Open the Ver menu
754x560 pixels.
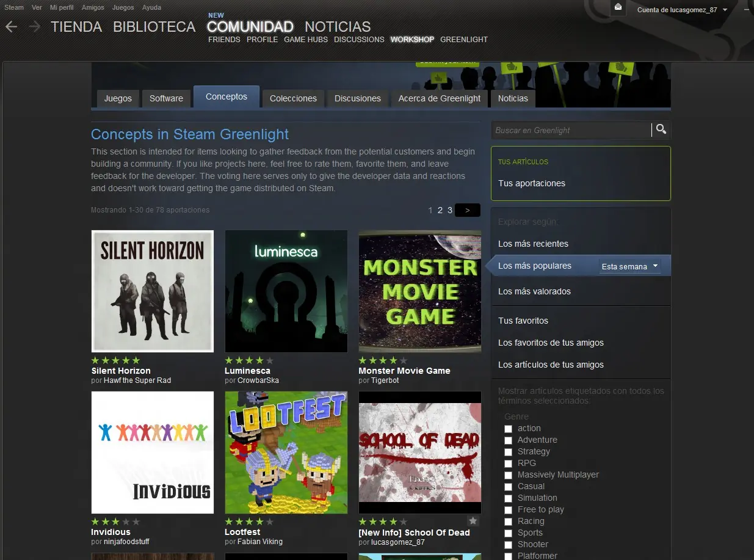click(x=37, y=7)
